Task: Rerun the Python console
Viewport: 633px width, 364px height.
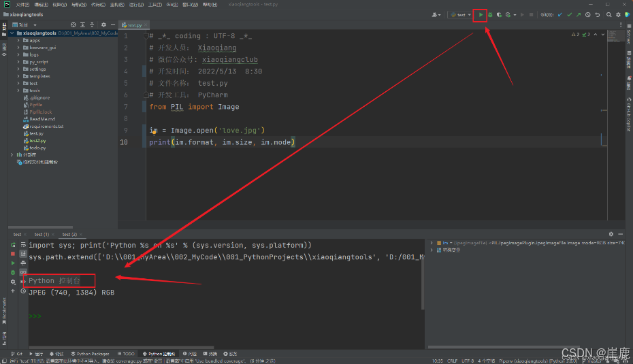Action: click(13, 245)
